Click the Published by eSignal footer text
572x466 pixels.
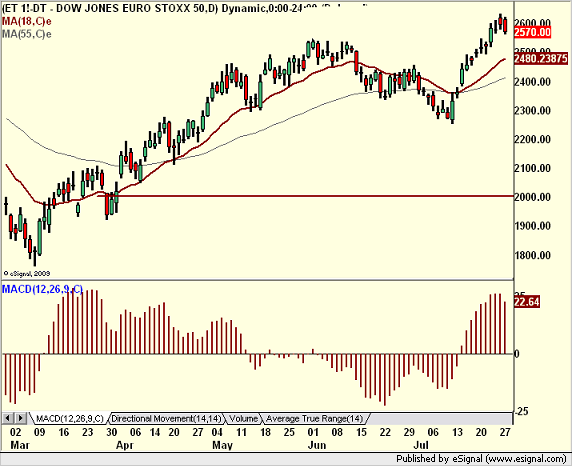point(481,459)
